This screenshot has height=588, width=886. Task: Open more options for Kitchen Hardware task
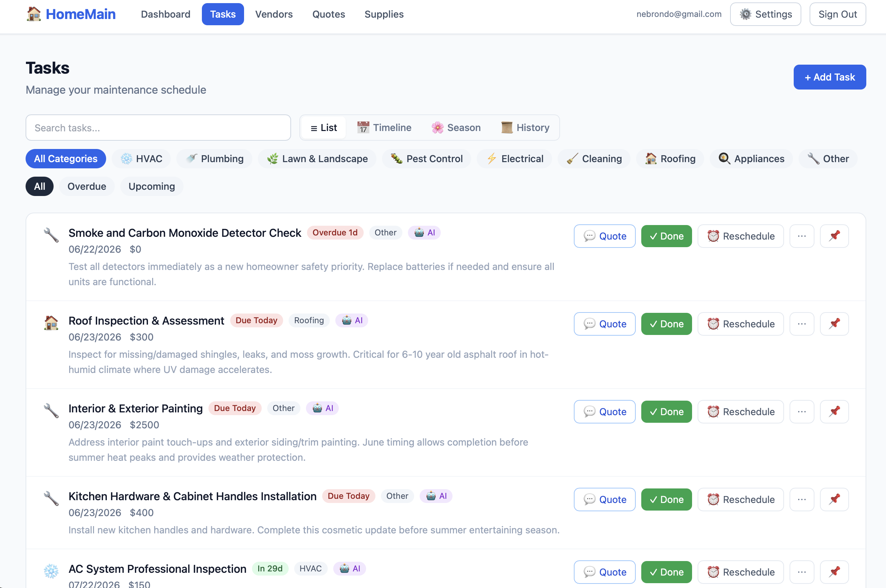[802, 499]
